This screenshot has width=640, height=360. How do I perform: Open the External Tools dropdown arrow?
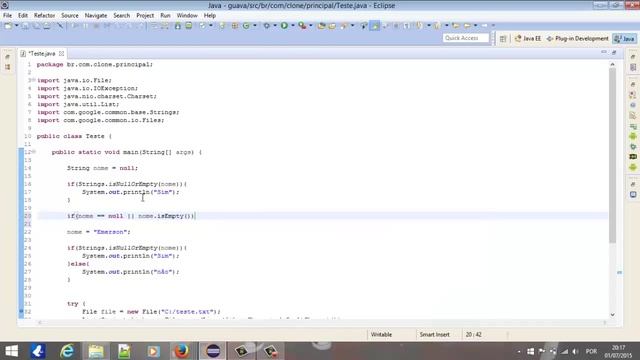pyautogui.click(x=311, y=26)
